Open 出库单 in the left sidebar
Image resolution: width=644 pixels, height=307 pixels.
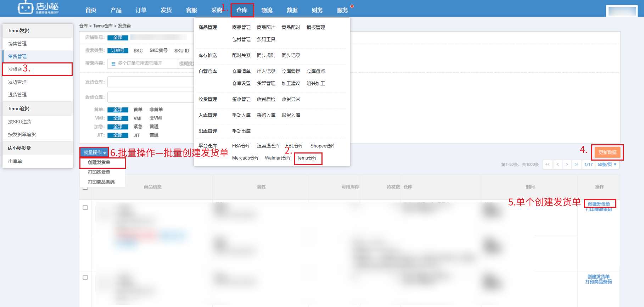pos(38,161)
